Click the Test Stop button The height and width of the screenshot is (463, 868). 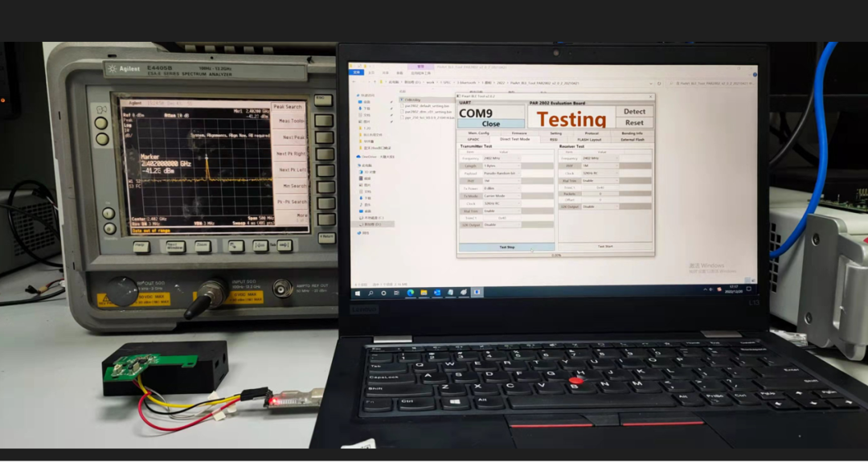click(507, 247)
